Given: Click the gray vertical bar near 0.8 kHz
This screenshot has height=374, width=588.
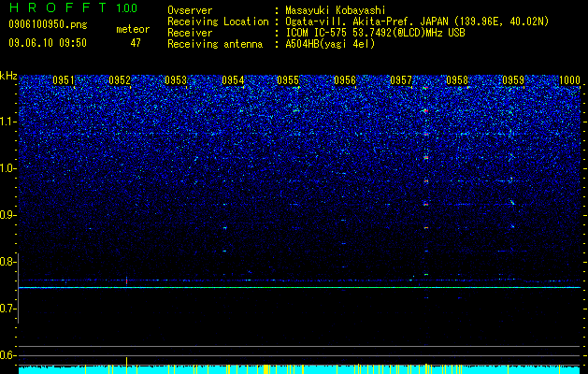Looking at the screenshot, I should click(18, 289).
